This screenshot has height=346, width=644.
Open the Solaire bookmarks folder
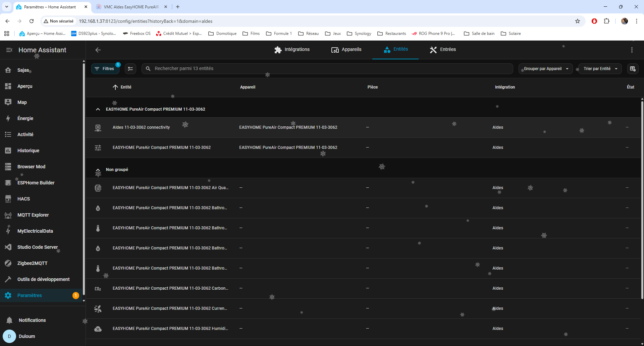pos(511,34)
